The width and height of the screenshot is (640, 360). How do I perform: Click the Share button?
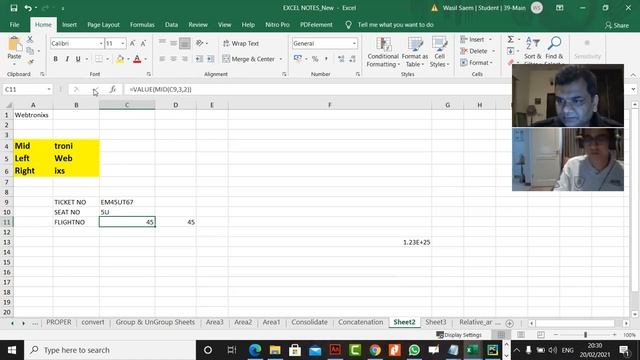[617, 25]
